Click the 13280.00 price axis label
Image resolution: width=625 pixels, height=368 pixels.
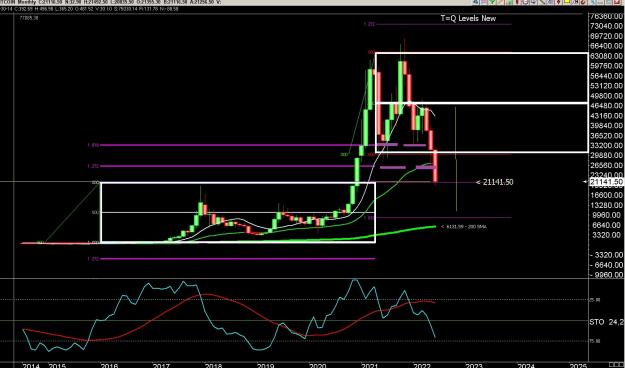[x=606, y=205]
